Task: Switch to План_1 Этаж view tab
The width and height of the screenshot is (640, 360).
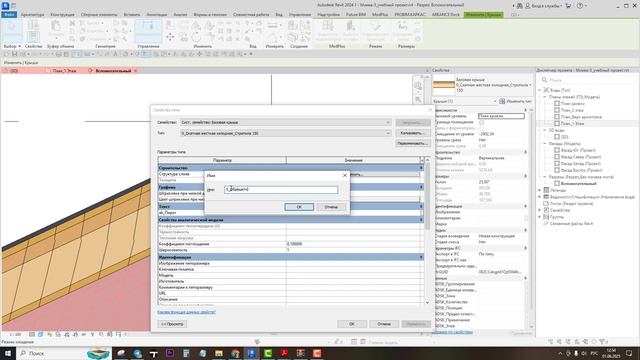Action: pos(64,71)
